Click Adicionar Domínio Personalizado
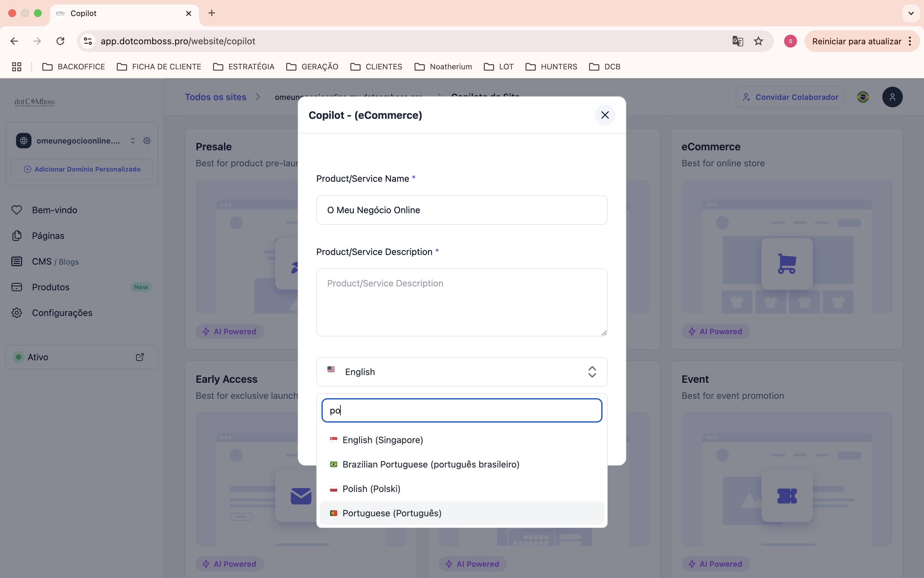This screenshot has width=924, height=578. coord(82,169)
